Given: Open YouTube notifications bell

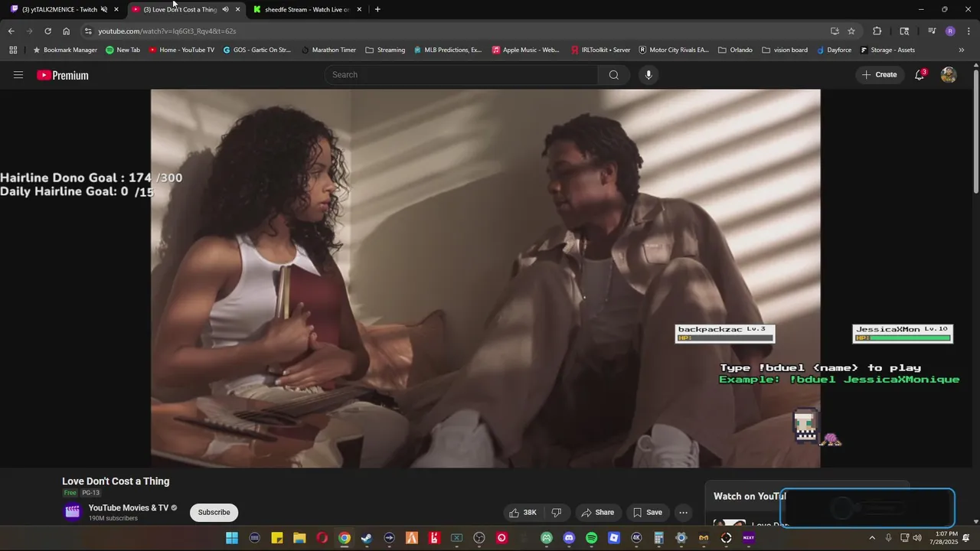Looking at the screenshot, I should point(920,75).
